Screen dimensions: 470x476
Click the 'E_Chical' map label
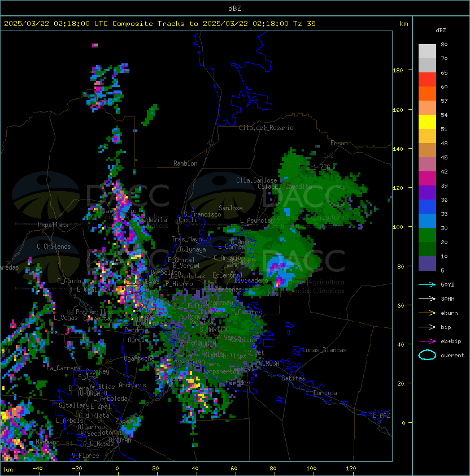click(181, 260)
